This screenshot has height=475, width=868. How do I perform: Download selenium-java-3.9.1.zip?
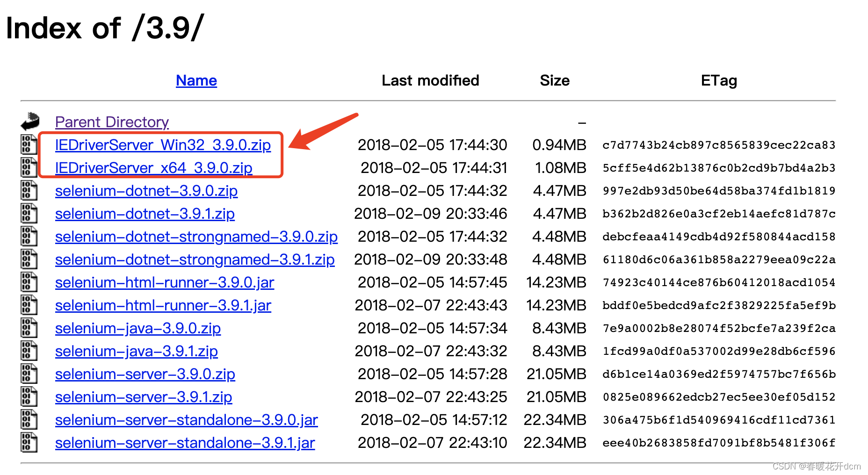pyautogui.click(x=137, y=351)
